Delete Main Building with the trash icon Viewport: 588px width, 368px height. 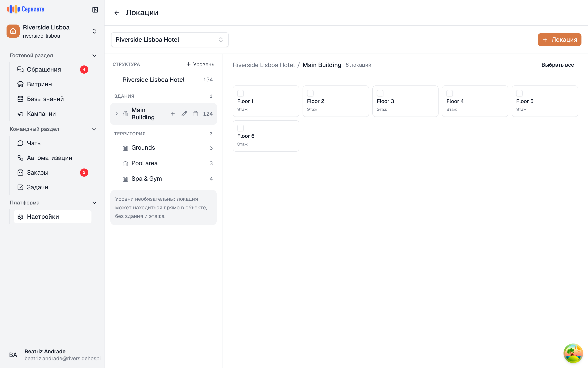[196, 114]
